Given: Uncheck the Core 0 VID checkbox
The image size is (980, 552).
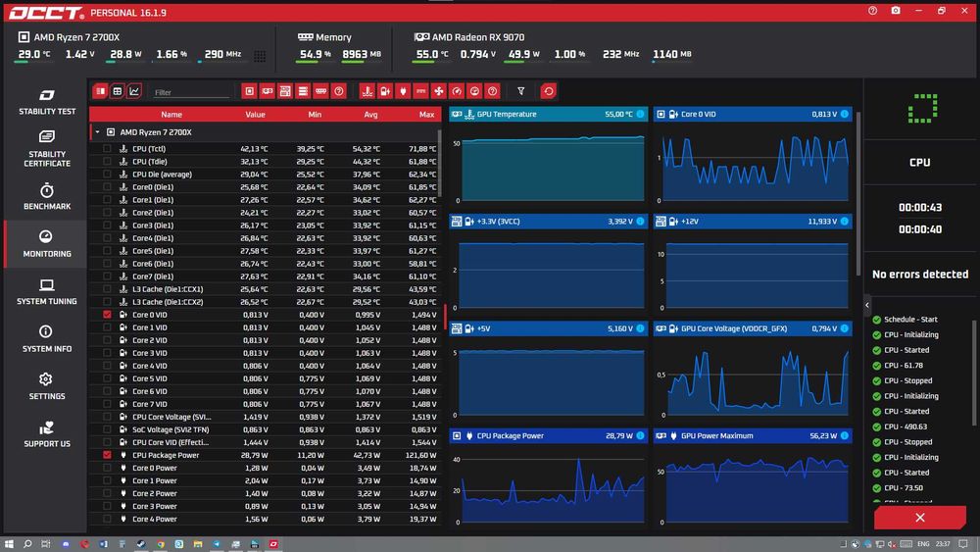Looking at the screenshot, I should pyautogui.click(x=107, y=315).
